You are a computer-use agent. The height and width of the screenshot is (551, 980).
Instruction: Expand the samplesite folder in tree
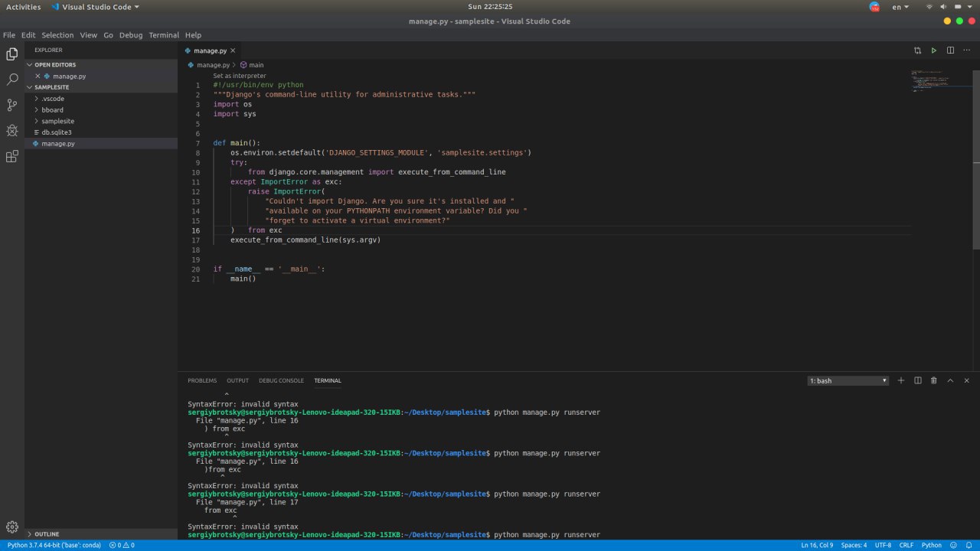57,121
